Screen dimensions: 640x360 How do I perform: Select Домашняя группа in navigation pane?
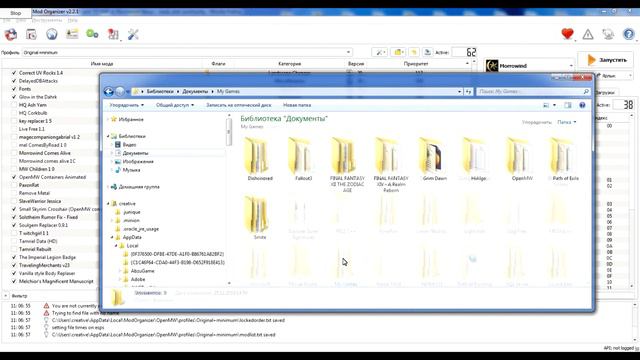(x=139, y=187)
